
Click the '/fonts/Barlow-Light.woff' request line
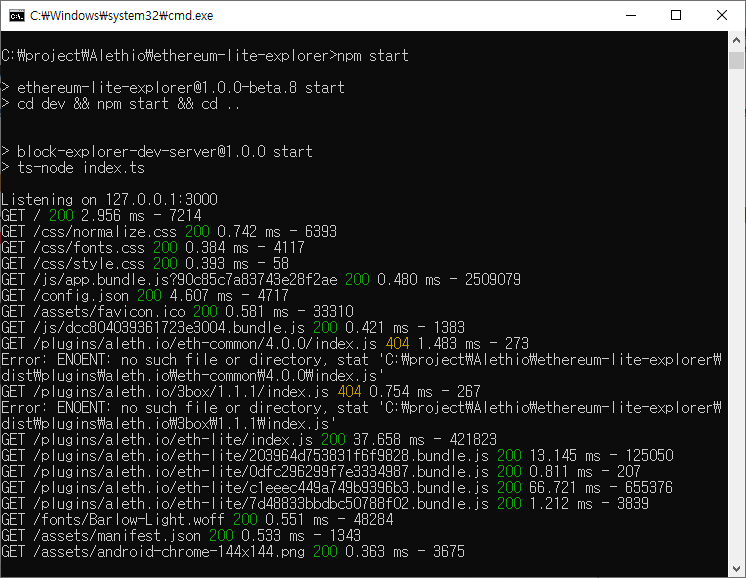click(x=197, y=519)
